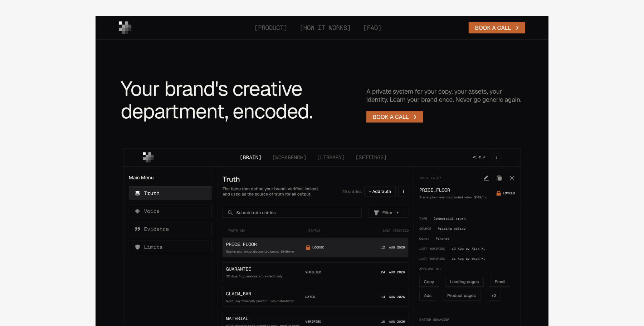Click the Copy tag under Applies To
The height and width of the screenshot is (326, 644).
pos(429,282)
